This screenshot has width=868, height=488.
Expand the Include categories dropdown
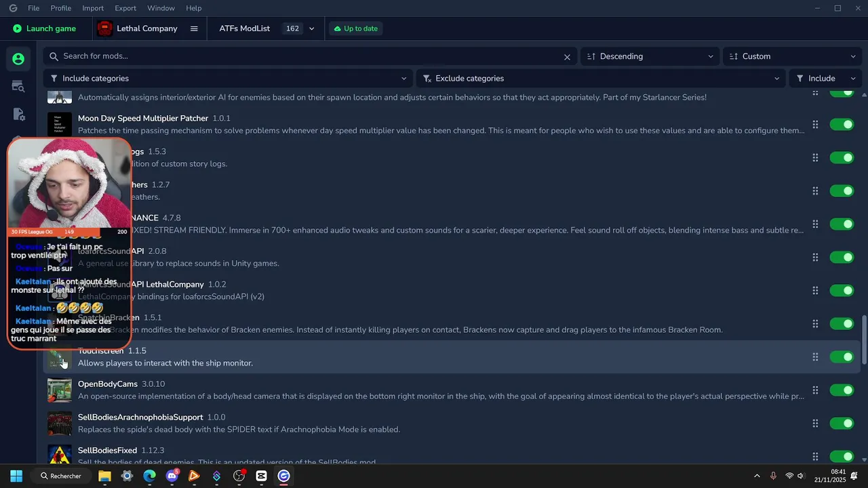pos(228,79)
